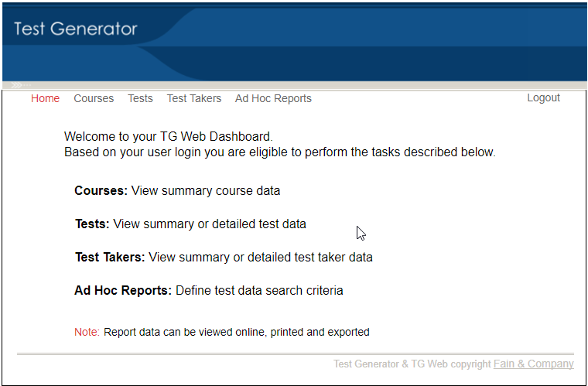
Task: Open the Home navigation item
Action: pos(45,98)
